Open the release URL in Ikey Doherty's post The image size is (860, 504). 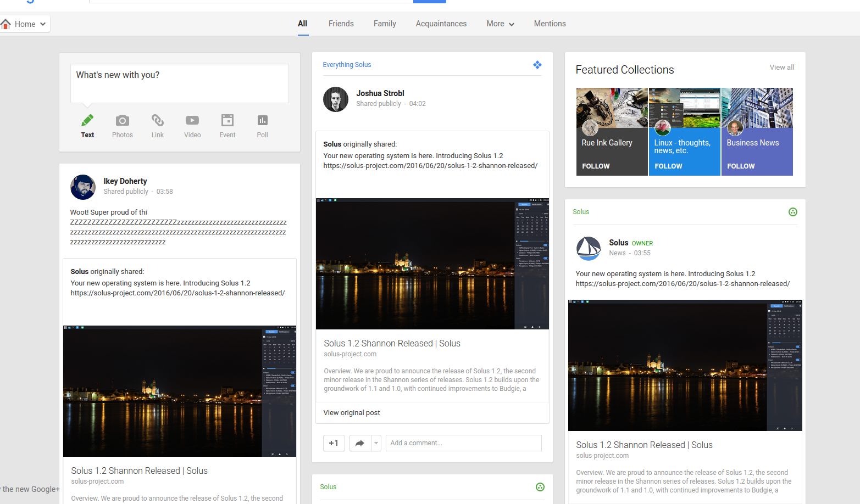(x=177, y=293)
